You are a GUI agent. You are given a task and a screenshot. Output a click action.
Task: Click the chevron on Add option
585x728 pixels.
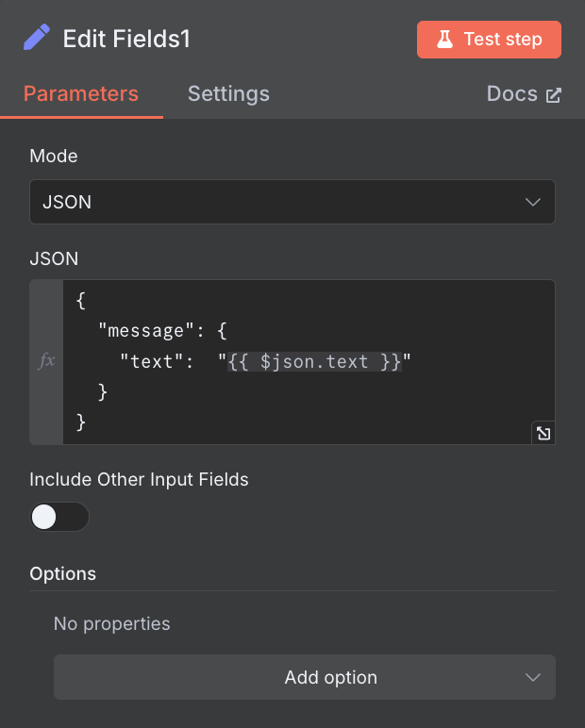[x=532, y=677]
